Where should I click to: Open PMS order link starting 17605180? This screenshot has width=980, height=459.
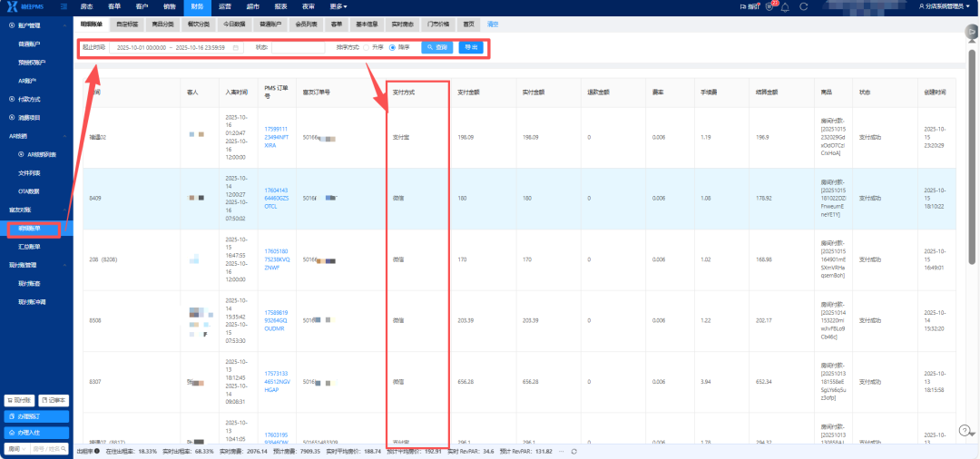(x=276, y=259)
